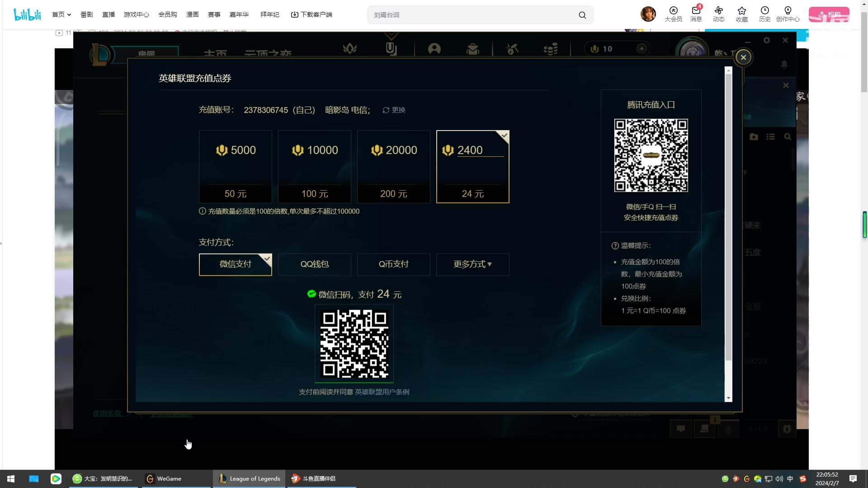
Task: Open the 直播 page
Action: tap(108, 14)
